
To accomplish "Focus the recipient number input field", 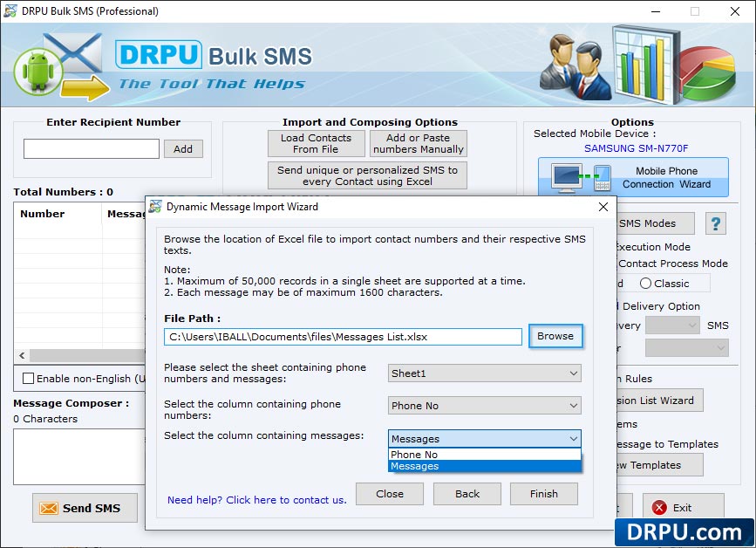I will point(92,148).
